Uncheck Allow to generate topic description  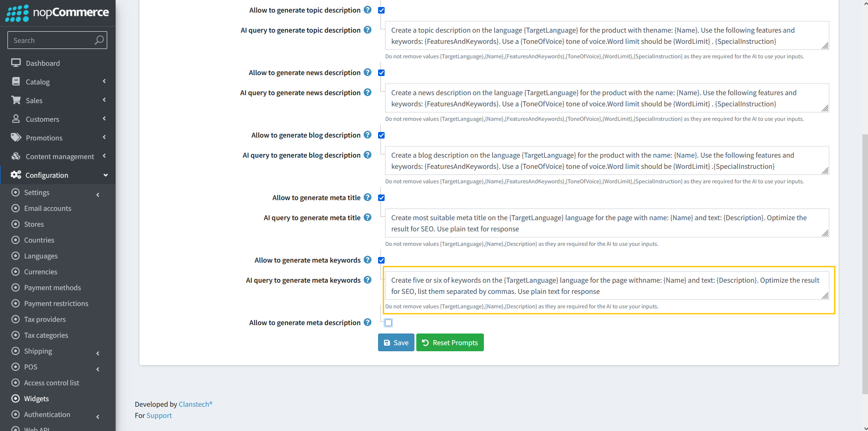coord(381,10)
